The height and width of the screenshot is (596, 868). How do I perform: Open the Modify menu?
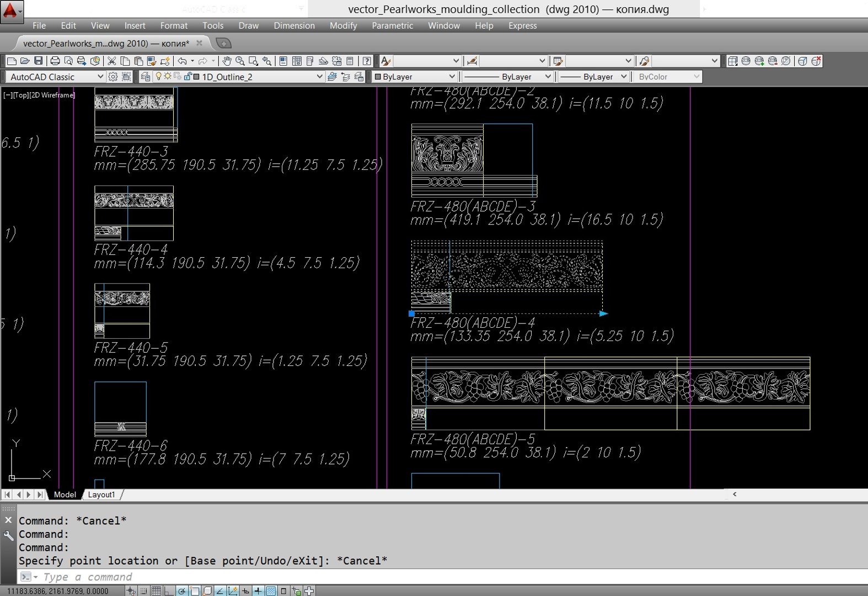point(343,25)
